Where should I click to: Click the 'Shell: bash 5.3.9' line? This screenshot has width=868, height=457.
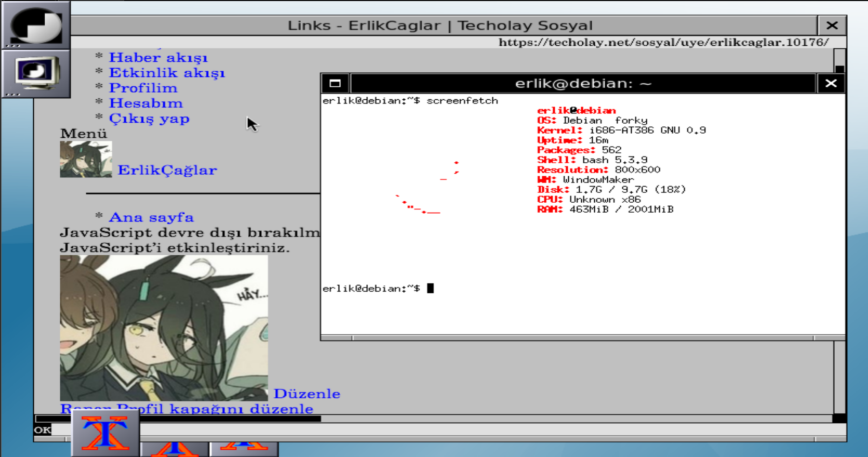592,160
